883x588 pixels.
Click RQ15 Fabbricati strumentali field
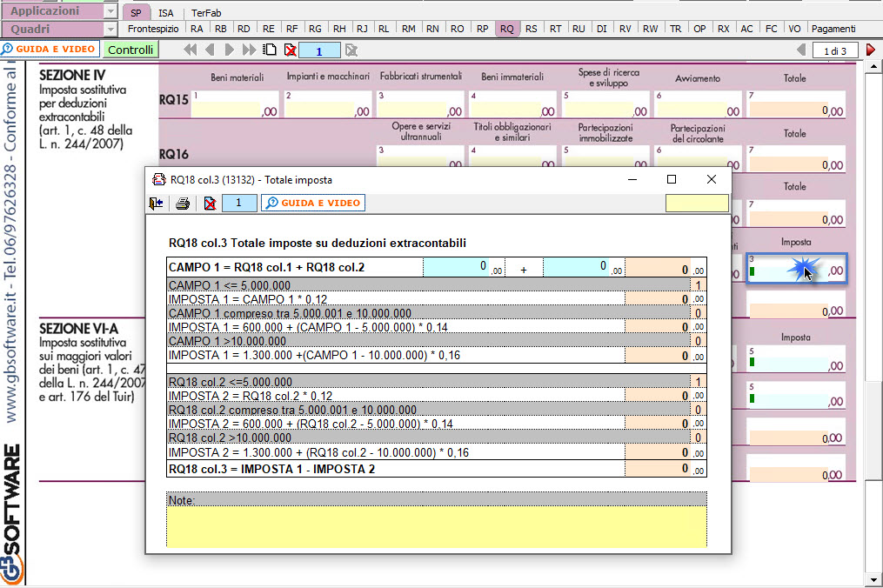pos(421,104)
